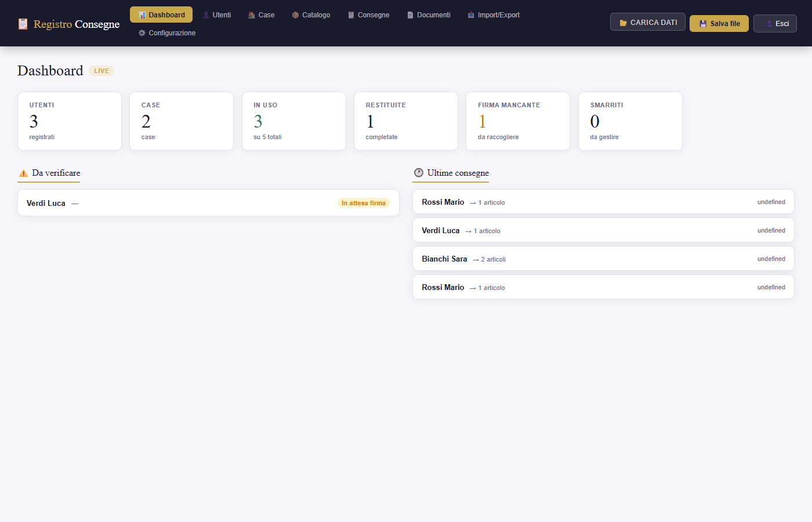Open Verdi Luca row in Ultime consegne
Screen dimensions: 812x522
click(603, 230)
